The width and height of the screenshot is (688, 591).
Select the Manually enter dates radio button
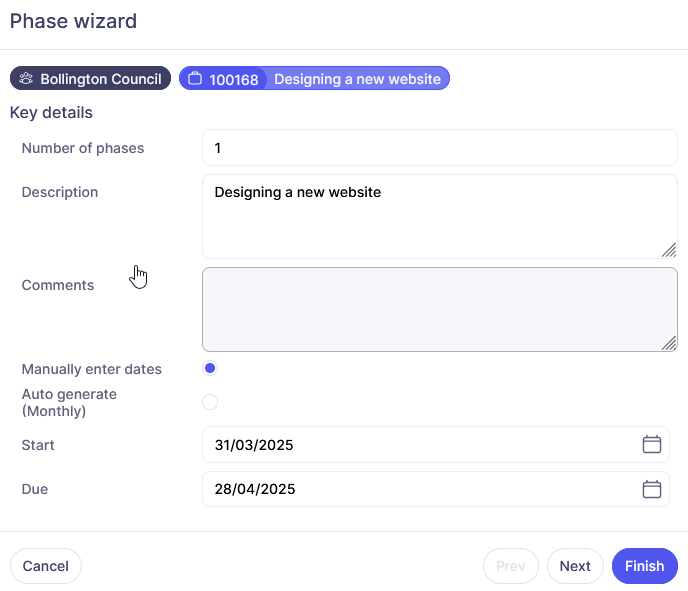click(210, 369)
